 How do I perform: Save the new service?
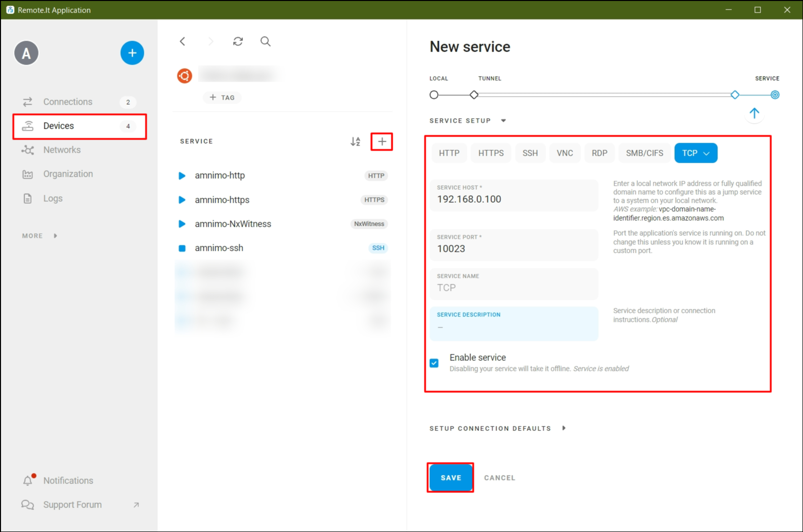[451, 478]
